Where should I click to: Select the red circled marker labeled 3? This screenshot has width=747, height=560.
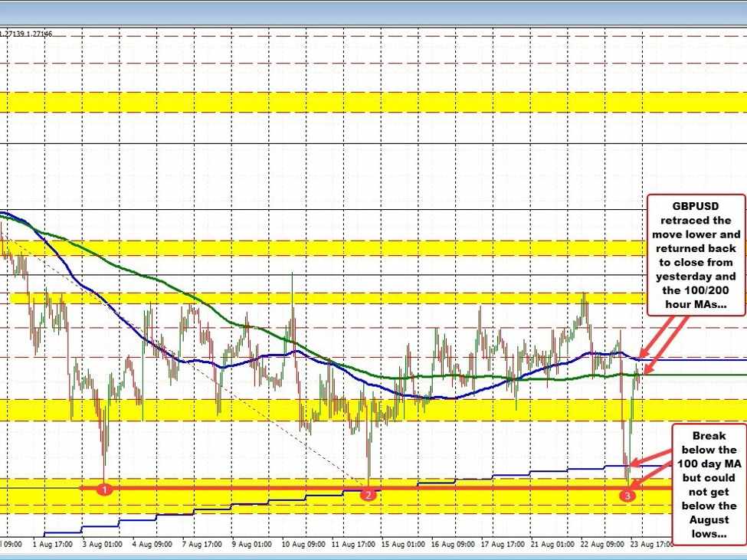click(628, 495)
